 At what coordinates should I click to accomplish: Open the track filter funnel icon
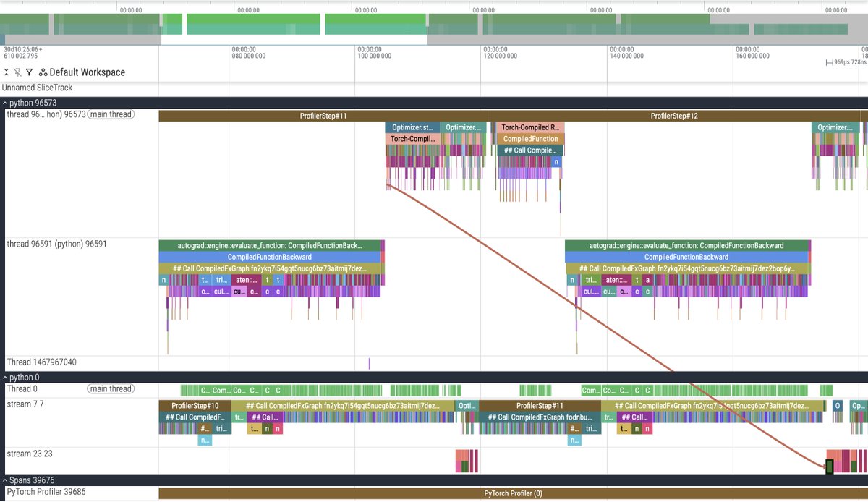click(29, 72)
